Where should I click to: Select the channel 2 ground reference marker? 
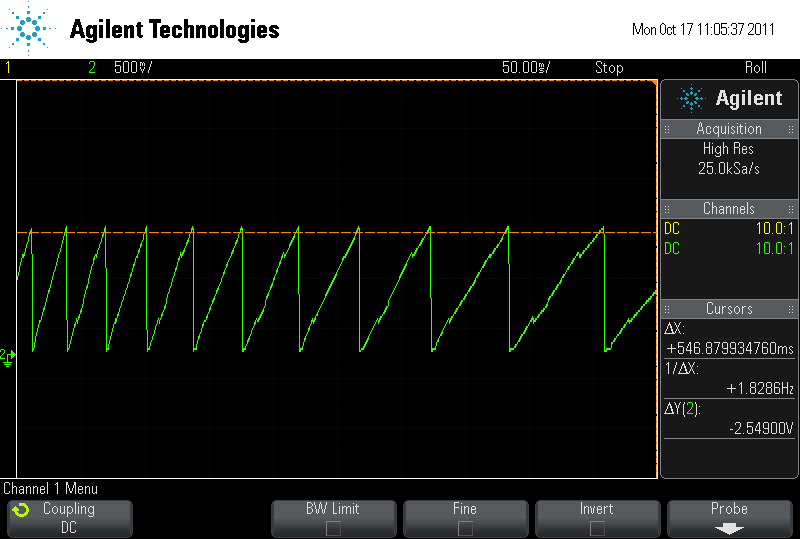pos(8,357)
